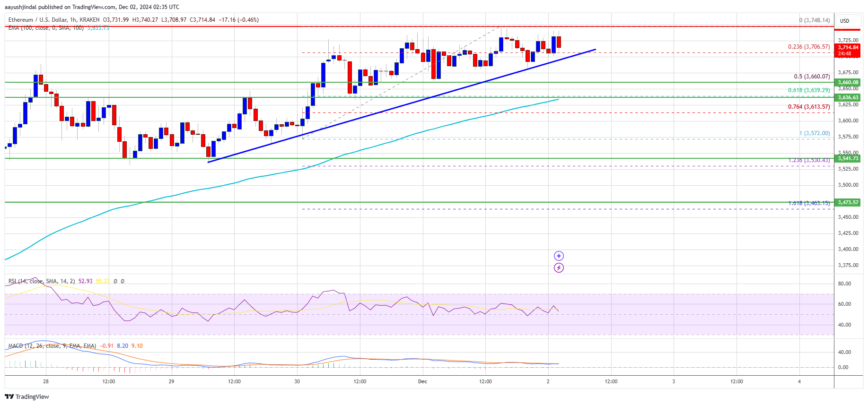Image resolution: width=868 pixels, height=405 pixels.
Task: Click the red horizontal resistance line at top
Action: (x=419, y=26)
